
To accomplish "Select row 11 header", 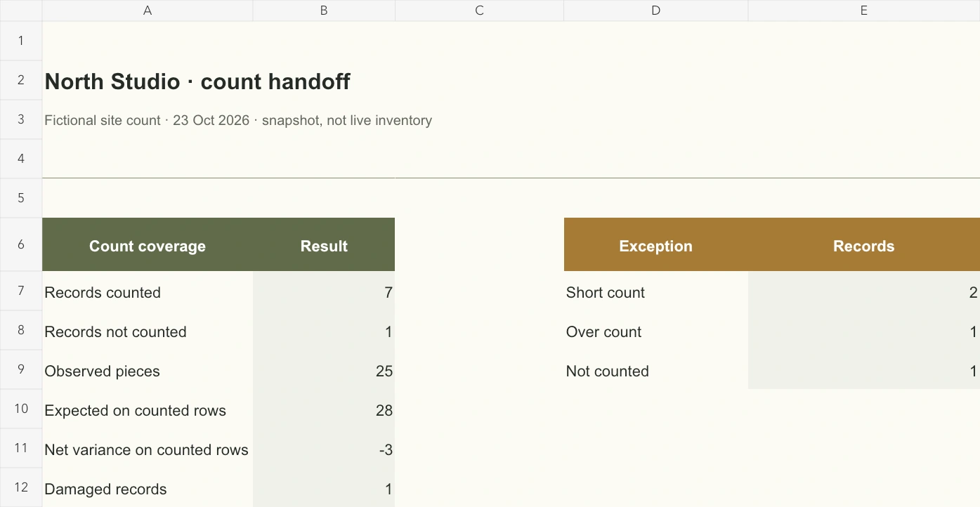I will pos(21,448).
